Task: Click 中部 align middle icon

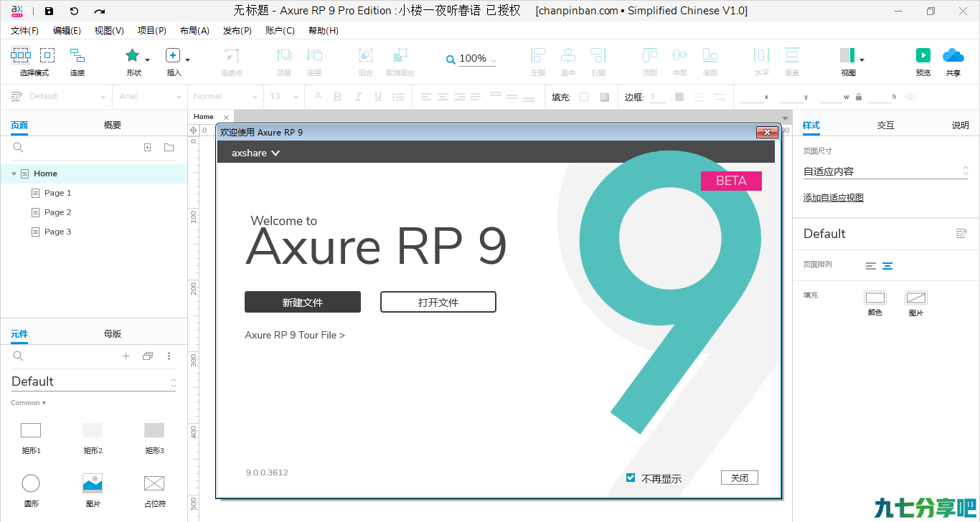Action: tap(680, 55)
